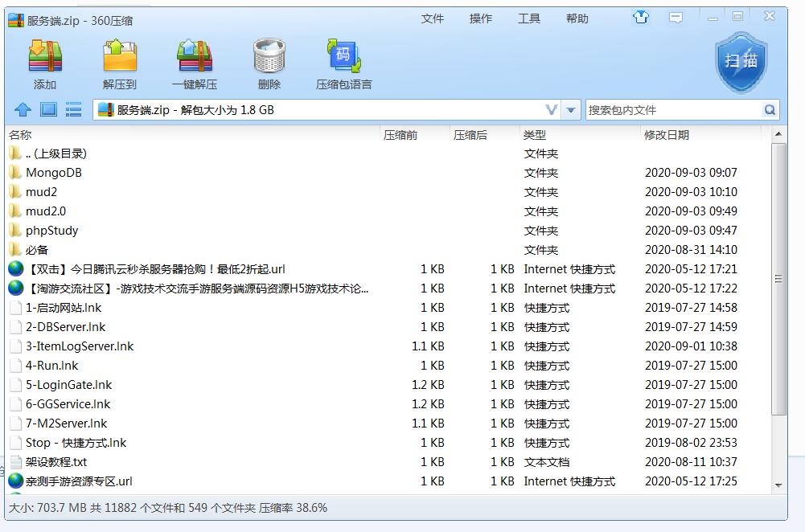805x532 pixels.
Task: Click the Delete (删除) trash icon
Action: pos(269,58)
